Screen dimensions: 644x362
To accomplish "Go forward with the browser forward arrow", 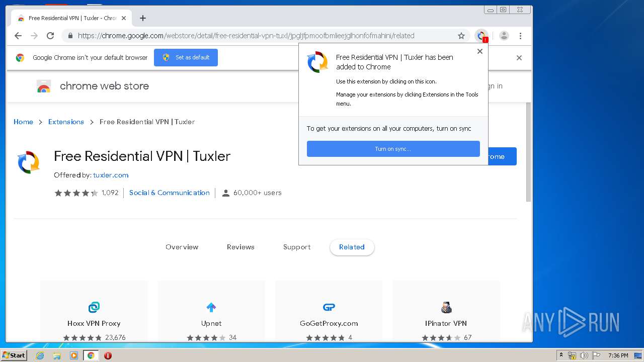I will point(34,36).
